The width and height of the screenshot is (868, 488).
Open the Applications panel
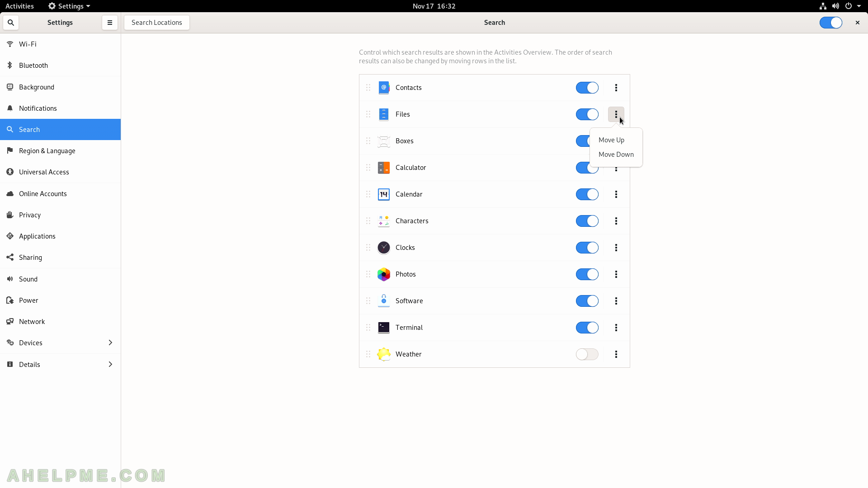pyautogui.click(x=61, y=236)
